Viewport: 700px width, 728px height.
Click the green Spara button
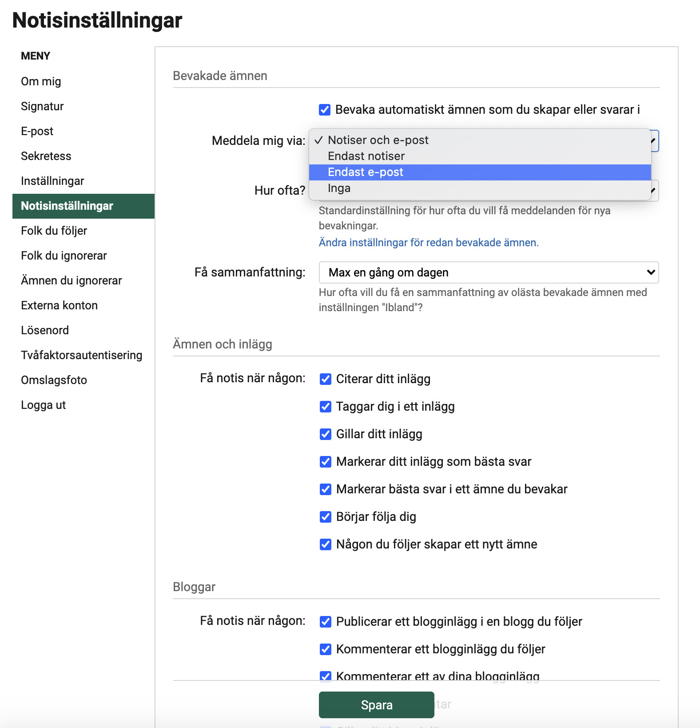376,705
